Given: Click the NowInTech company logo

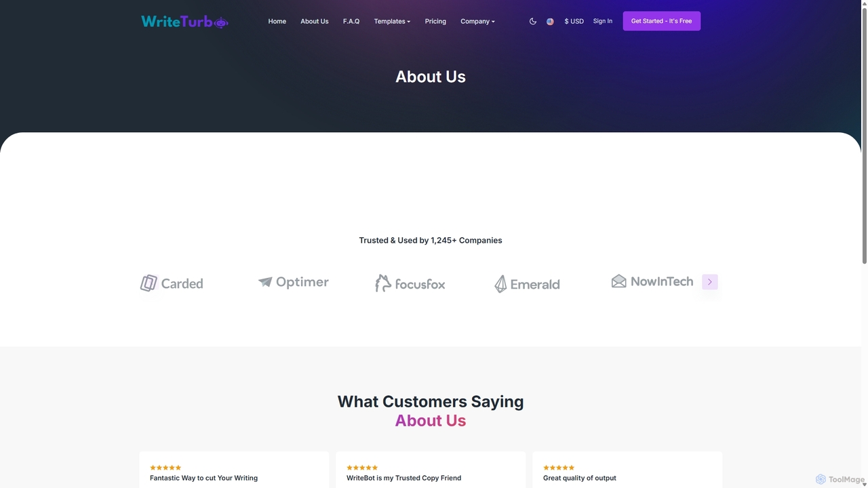Looking at the screenshot, I should tap(652, 281).
